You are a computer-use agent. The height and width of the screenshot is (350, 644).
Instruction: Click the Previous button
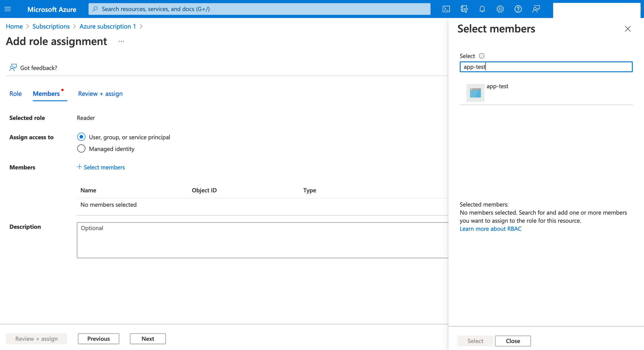[x=99, y=339]
